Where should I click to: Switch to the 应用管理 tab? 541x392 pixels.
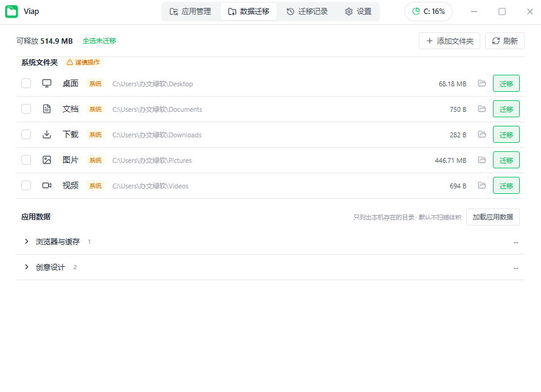(190, 12)
